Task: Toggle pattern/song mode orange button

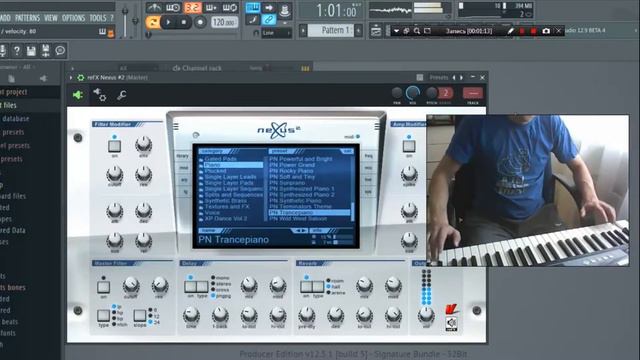Action: 153,22
